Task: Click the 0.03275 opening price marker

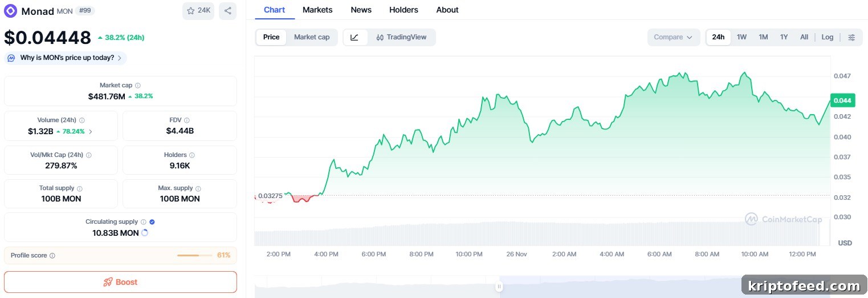Action: [x=270, y=196]
